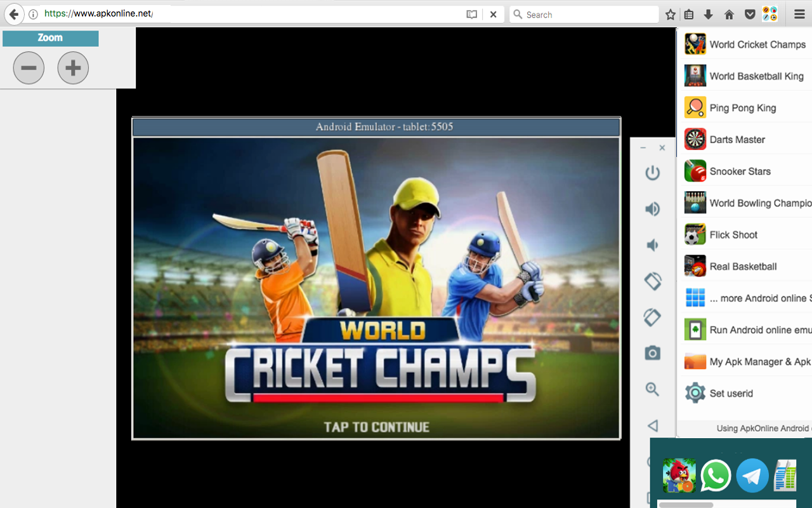Click the Zoom panel header label

click(x=50, y=38)
